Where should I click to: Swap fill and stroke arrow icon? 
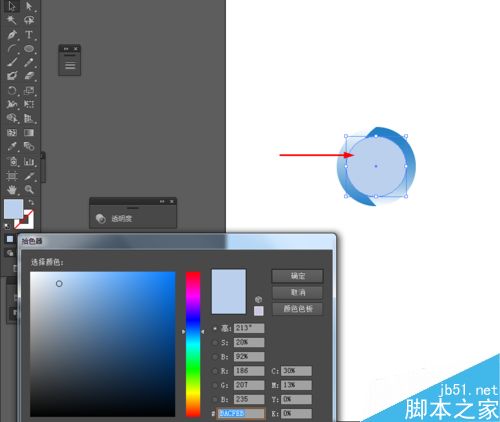[31, 202]
